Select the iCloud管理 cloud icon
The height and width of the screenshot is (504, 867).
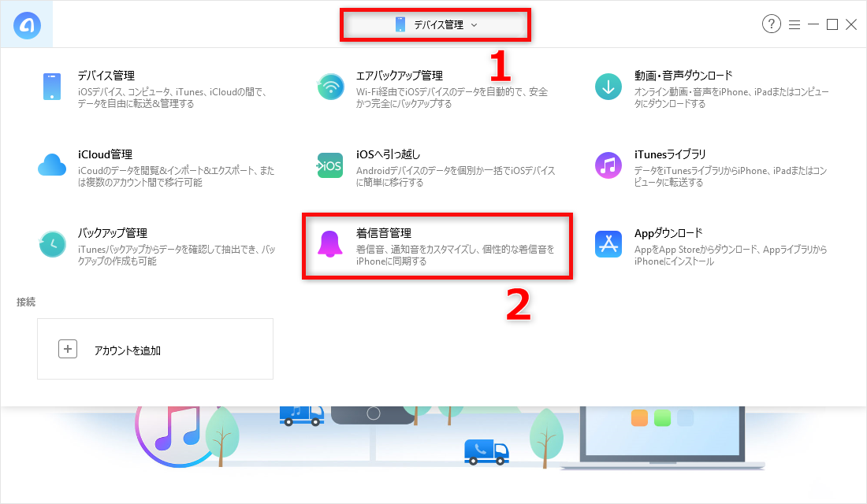click(52, 164)
